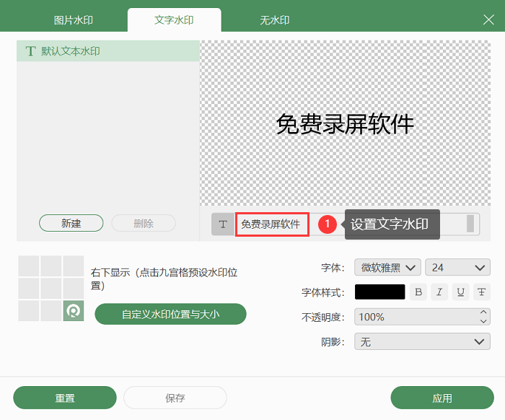
Task: Open the 阴影 dropdown showing 无
Action: point(422,341)
